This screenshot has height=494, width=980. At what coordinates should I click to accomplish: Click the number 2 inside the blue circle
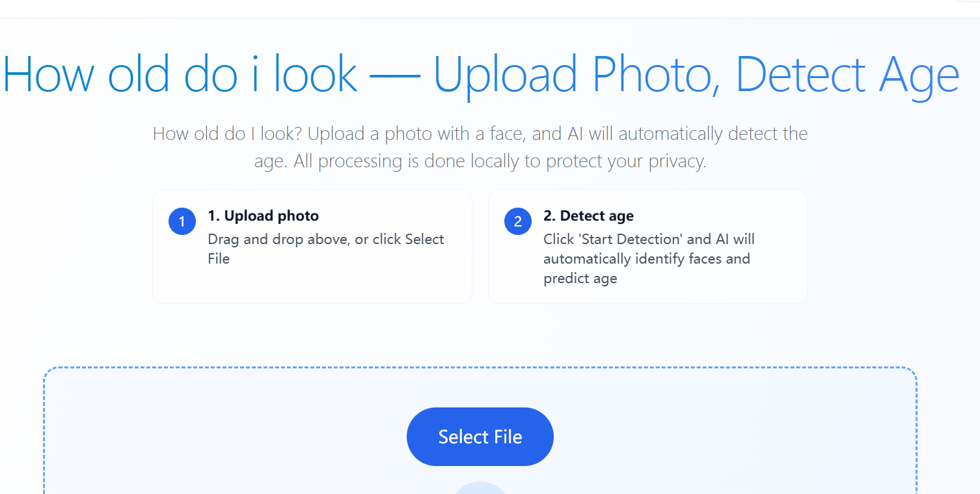(x=517, y=221)
